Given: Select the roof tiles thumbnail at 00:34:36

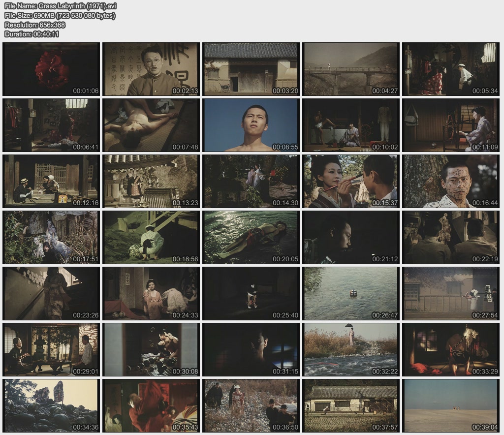Looking at the screenshot, I should tap(51, 405).
